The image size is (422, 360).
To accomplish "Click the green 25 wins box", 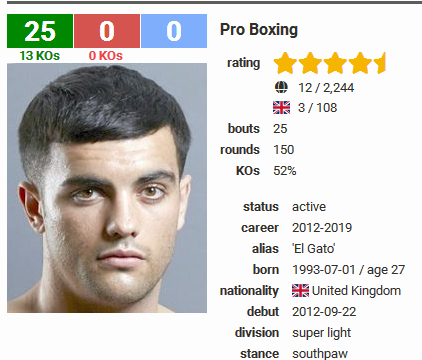I will pos(40,31).
